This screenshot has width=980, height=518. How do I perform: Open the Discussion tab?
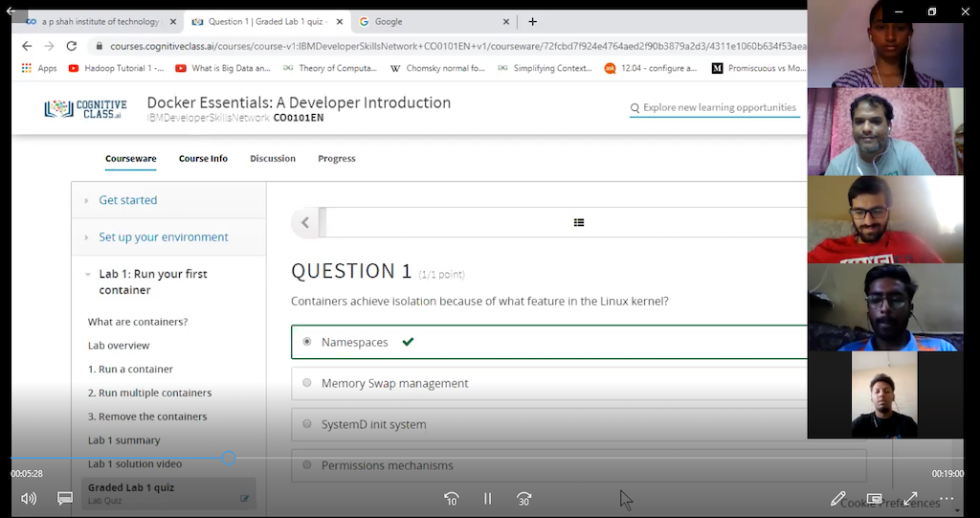coord(273,158)
